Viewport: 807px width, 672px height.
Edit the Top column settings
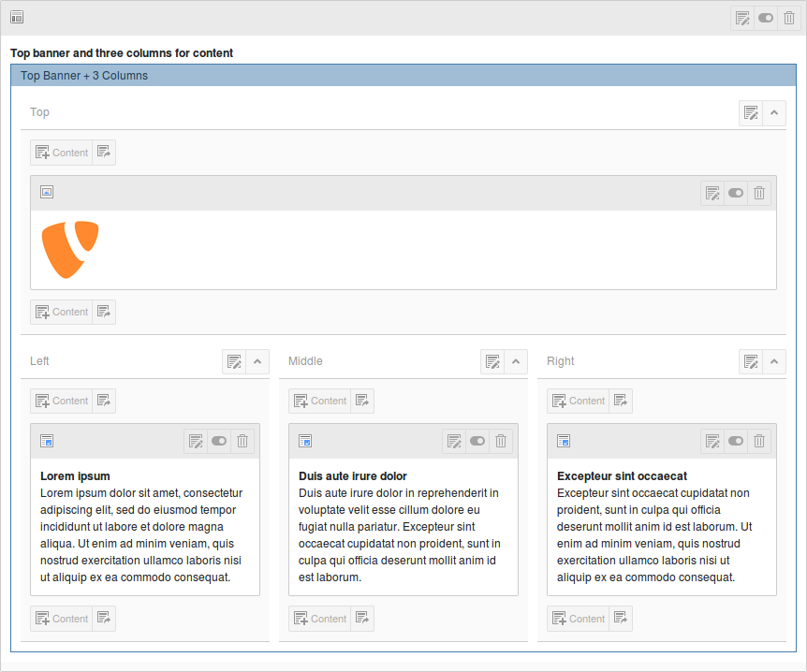pyautogui.click(x=751, y=113)
